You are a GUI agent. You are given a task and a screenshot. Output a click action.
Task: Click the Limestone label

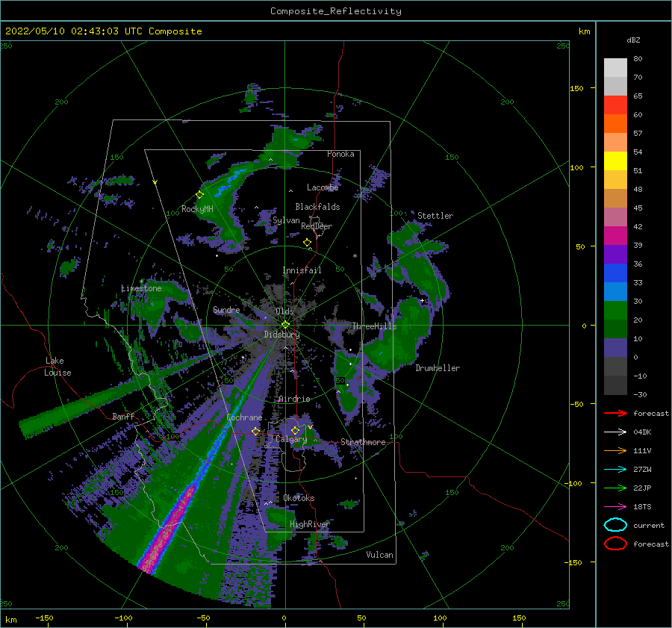141,288
